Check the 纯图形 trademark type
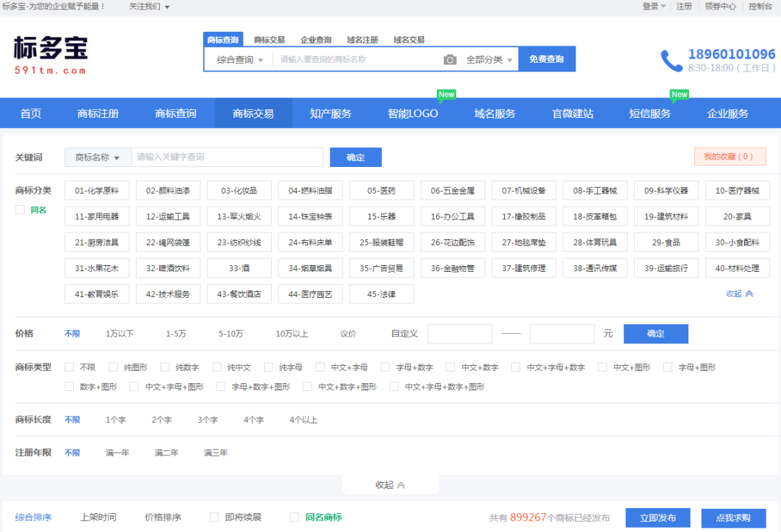781x532 pixels. 113,367
